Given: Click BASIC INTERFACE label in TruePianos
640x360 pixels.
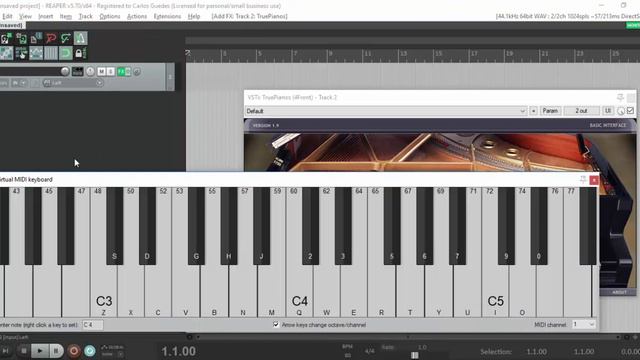Looking at the screenshot, I should coord(608,125).
